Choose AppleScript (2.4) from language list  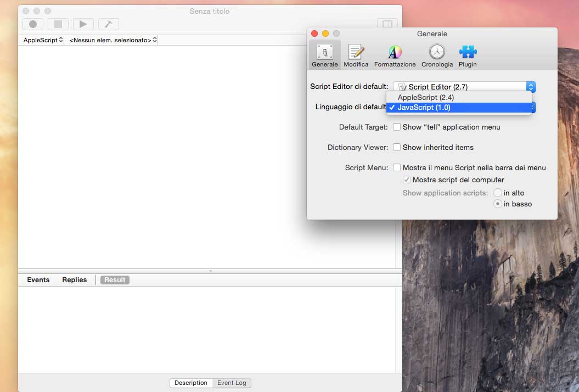[x=459, y=98]
